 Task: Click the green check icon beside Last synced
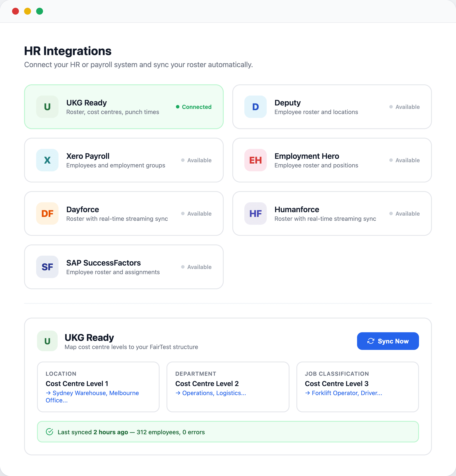click(x=49, y=432)
